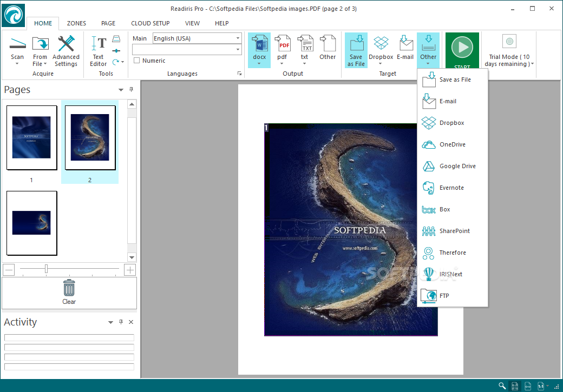The image size is (563, 392).
Task: Select Evernote menu entry
Action: click(453, 188)
